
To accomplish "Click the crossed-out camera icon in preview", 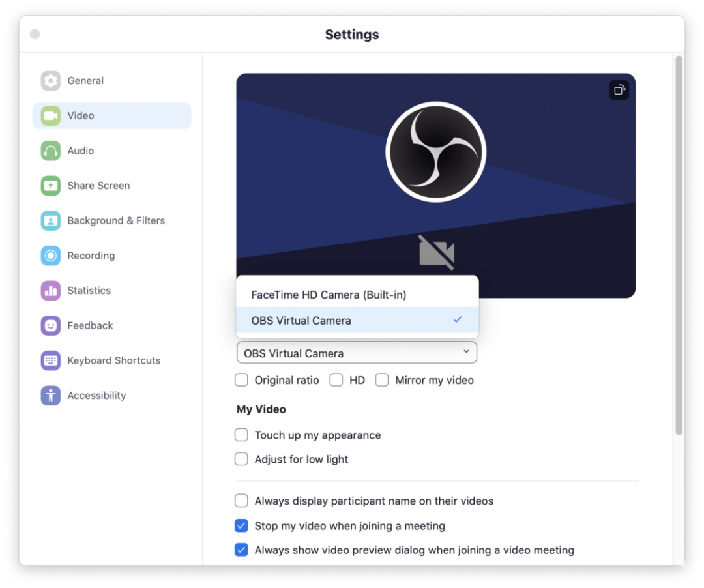I will [436, 253].
